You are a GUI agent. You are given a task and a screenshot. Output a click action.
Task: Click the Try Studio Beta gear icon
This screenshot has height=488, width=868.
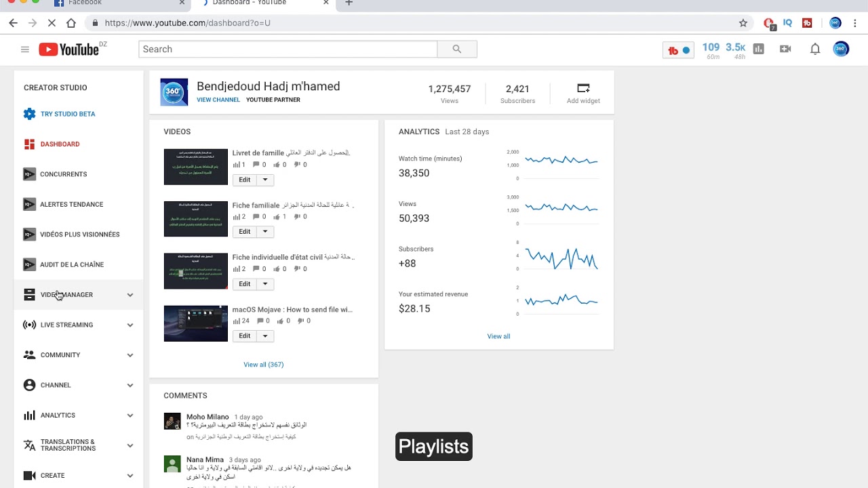click(x=29, y=114)
